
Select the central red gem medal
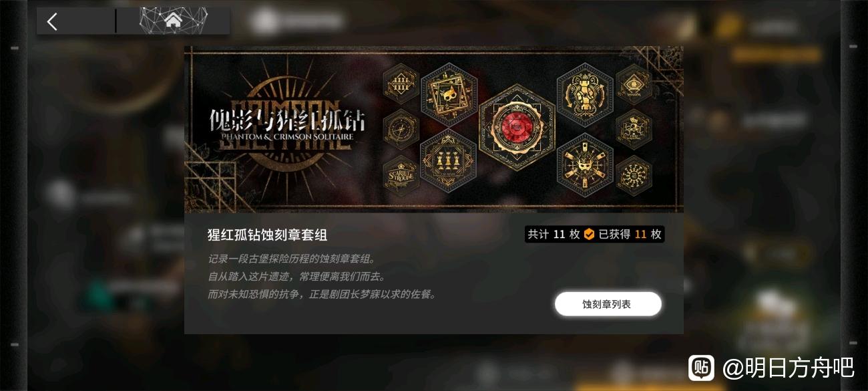click(x=517, y=127)
